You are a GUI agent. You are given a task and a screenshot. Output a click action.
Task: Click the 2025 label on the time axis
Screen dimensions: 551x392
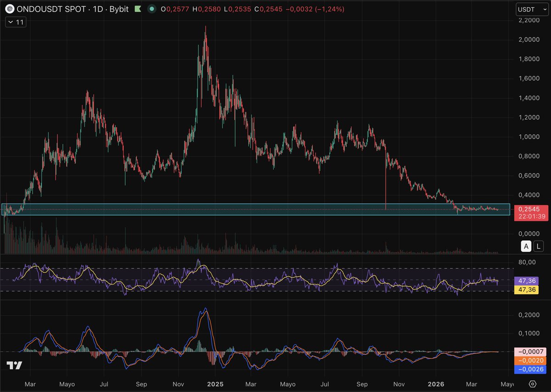tap(215, 384)
